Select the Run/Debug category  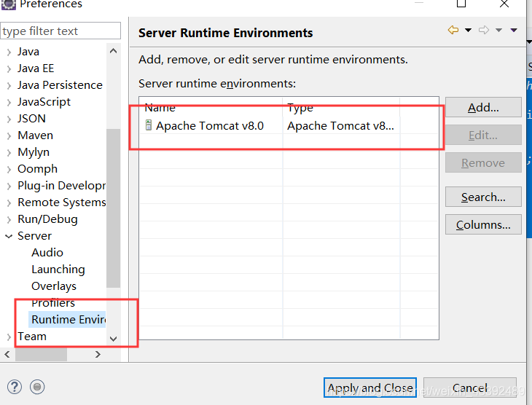coord(47,219)
